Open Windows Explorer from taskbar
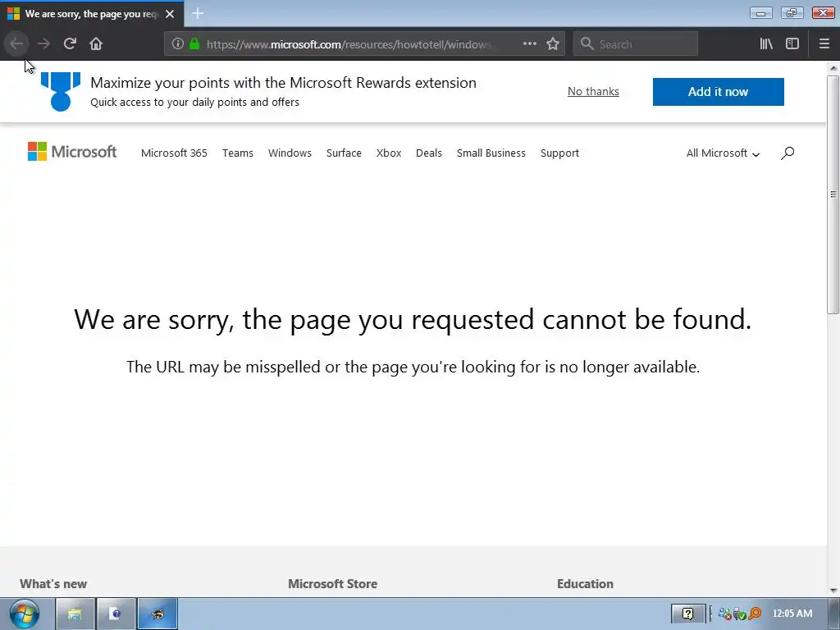Viewport: 840px width, 630px height. pyautogui.click(x=75, y=614)
